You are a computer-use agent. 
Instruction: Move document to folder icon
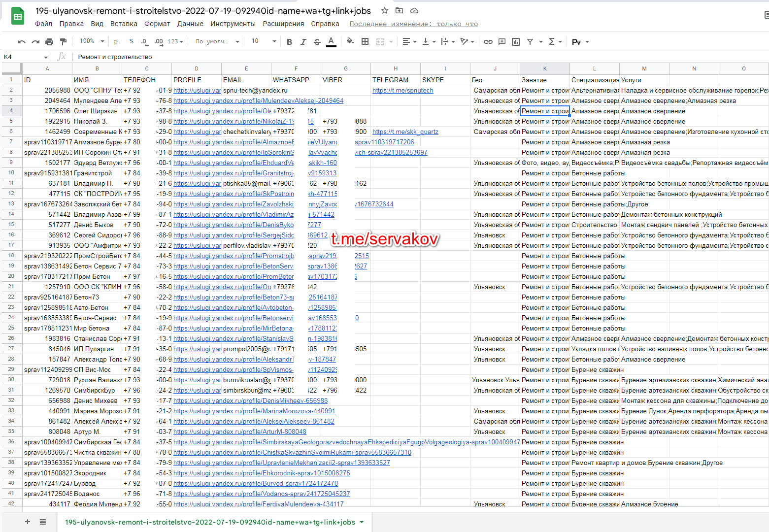click(x=400, y=10)
